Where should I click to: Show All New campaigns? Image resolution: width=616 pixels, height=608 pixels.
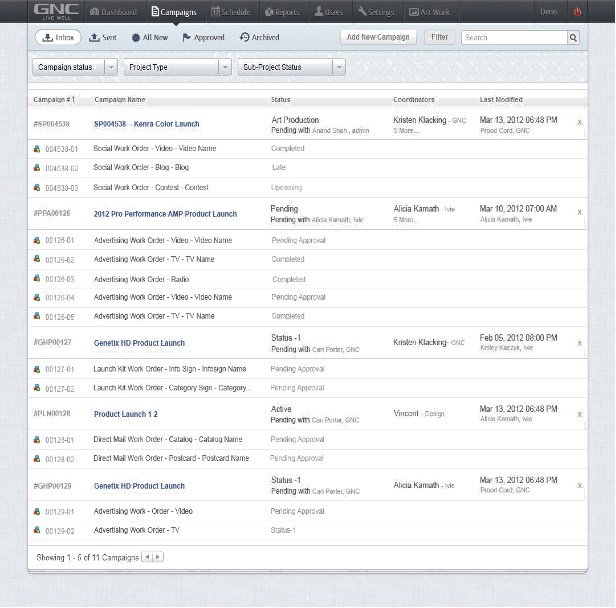(150, 37)
